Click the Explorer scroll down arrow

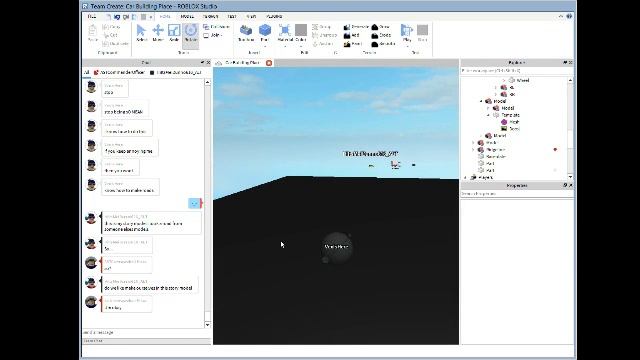click(570, 177)
